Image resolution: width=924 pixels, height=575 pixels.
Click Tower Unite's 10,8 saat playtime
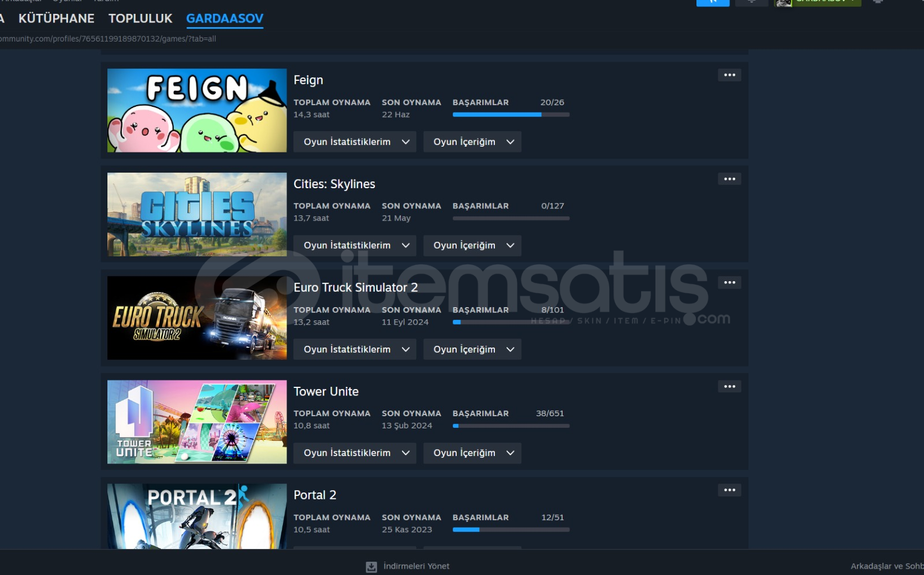311,426
